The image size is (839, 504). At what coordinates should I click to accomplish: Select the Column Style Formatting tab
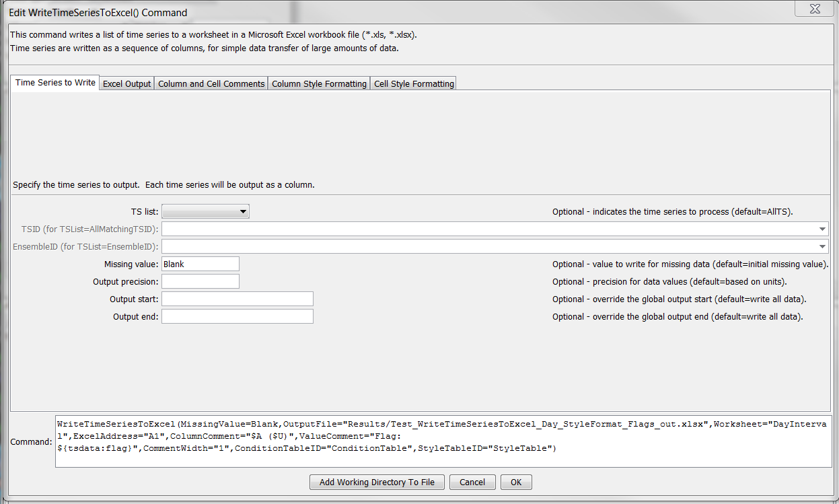319,83
